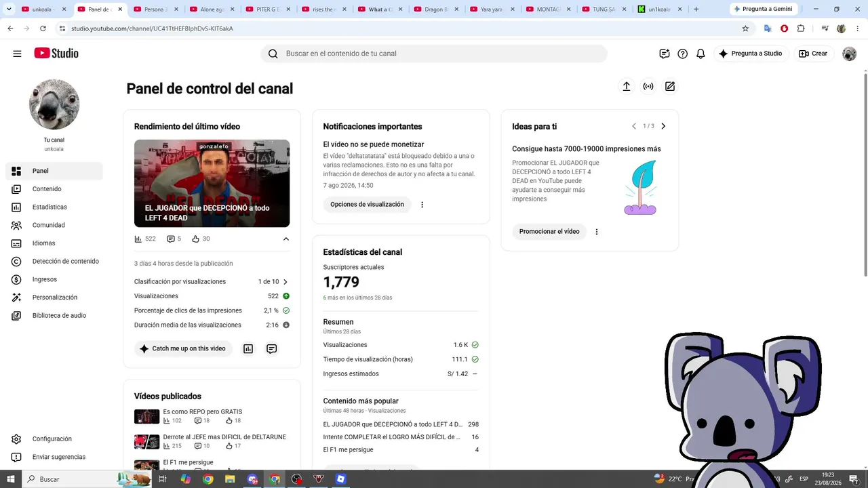The width and height of the screenshot is (868, 488).
Task: Open a new browser tab
Action: (696, 9)
